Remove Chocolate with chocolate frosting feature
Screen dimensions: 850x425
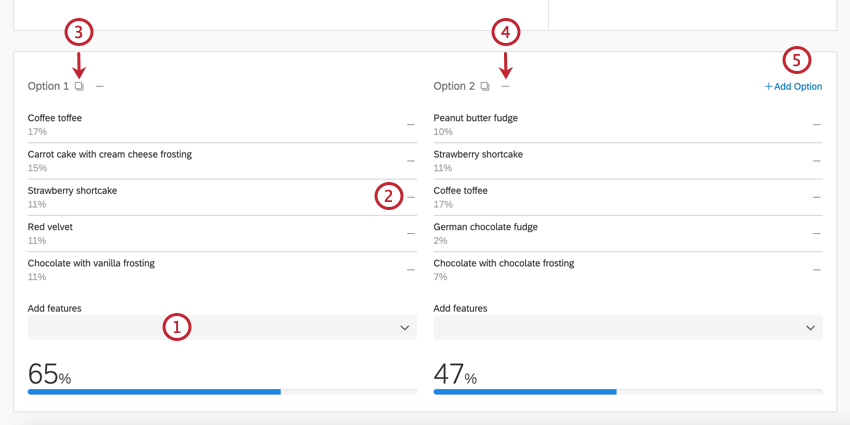pyautogui.click(x=816, y=270)
